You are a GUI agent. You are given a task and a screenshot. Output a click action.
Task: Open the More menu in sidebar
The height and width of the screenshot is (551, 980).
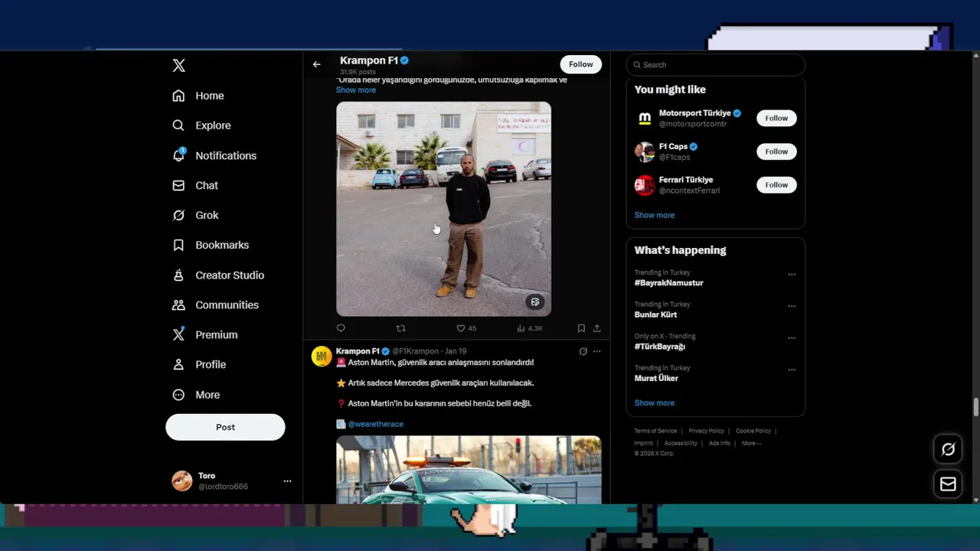(x=196, y=395)
